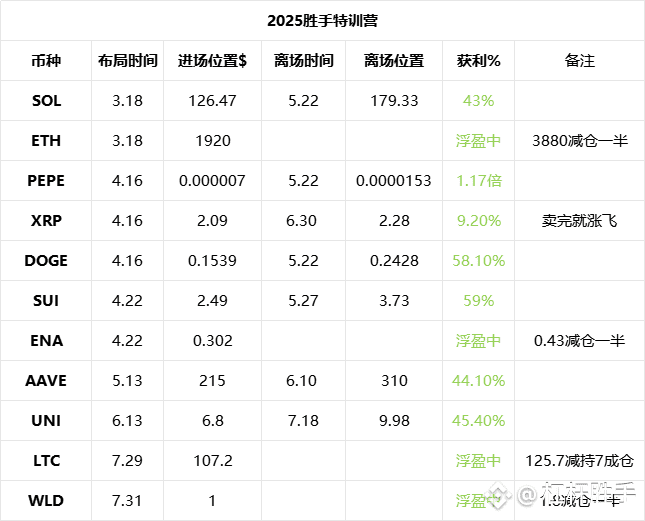
Task: Click the AAVE coin name cell
Action: 46,381
